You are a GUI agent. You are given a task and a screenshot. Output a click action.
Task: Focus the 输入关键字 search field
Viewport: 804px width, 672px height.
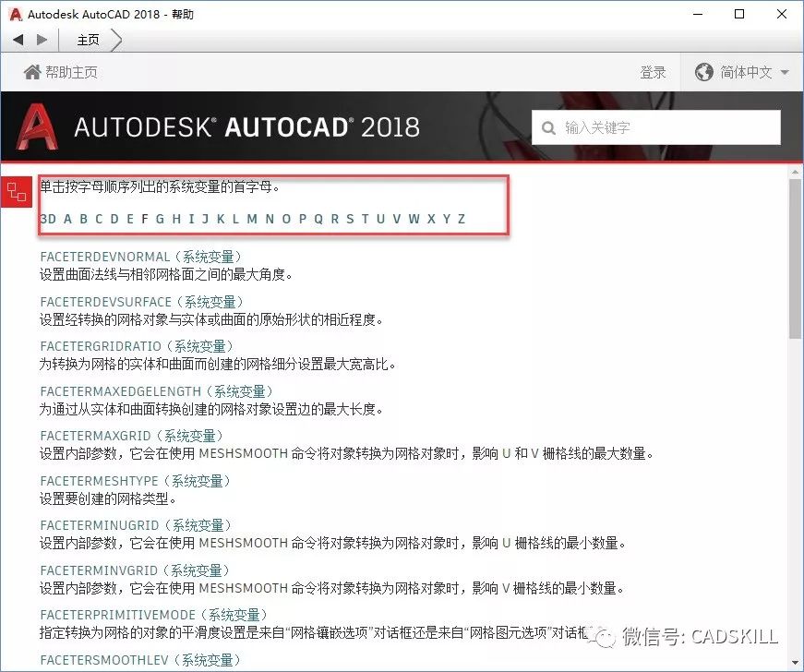656,127
